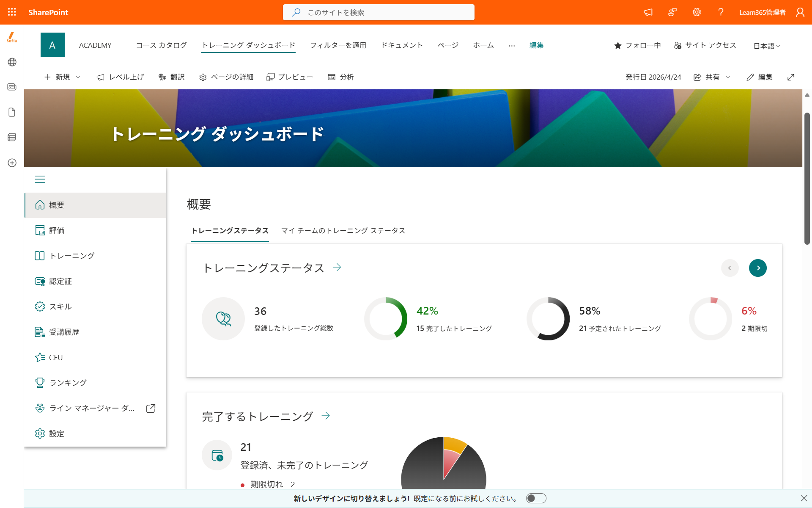Open ランキング in sidebar
Screen dimensions: 812x508
96,383
